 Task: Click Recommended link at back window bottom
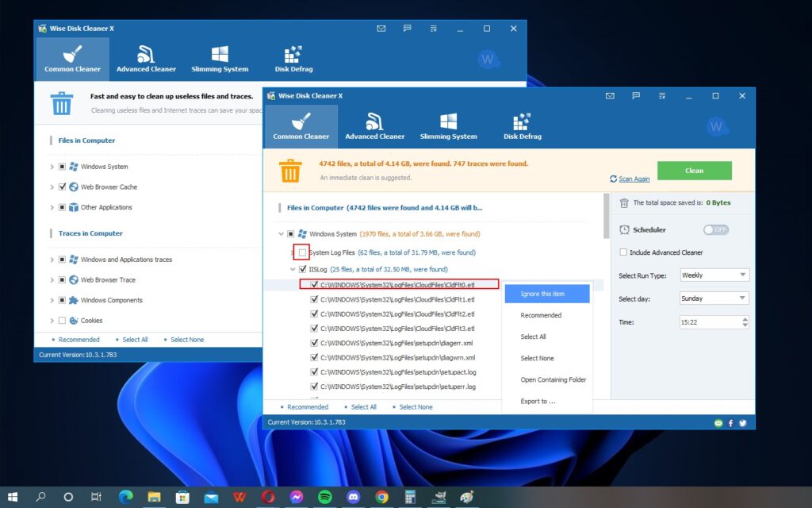(79, 340)
